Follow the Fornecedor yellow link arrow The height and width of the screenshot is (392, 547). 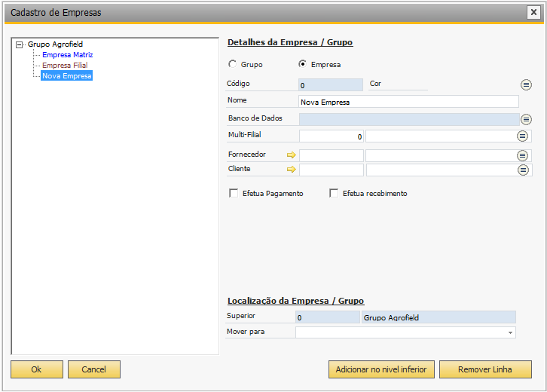292,155
